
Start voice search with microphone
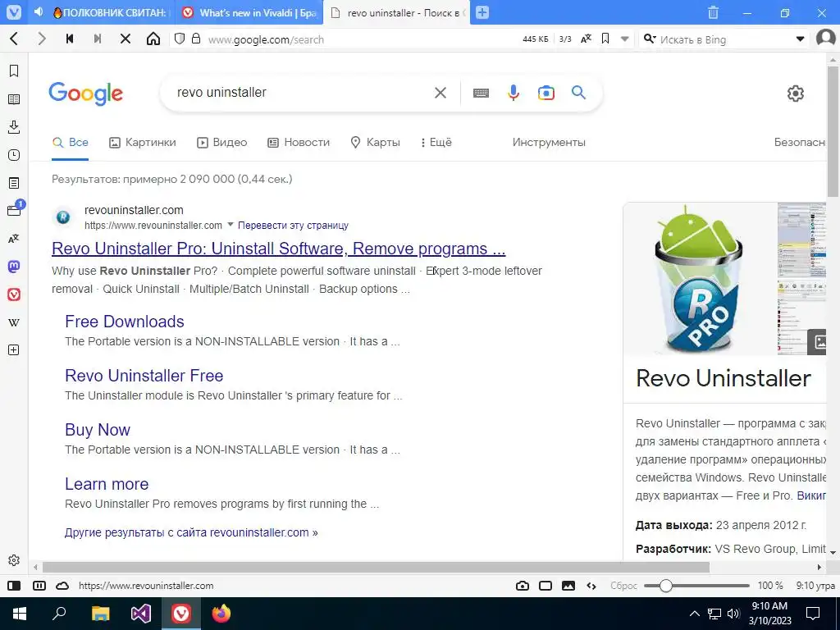514,93
